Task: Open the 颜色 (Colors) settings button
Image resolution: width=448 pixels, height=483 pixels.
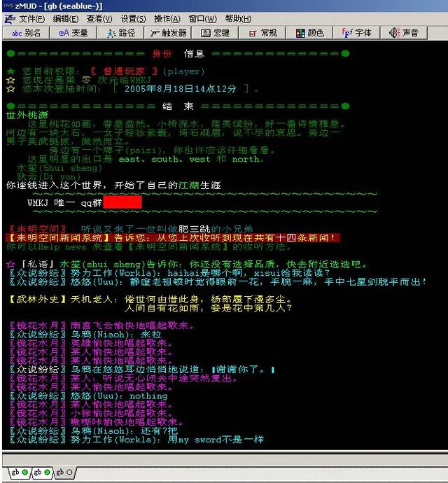Action: pyautogui.click(x=310, y=33)
